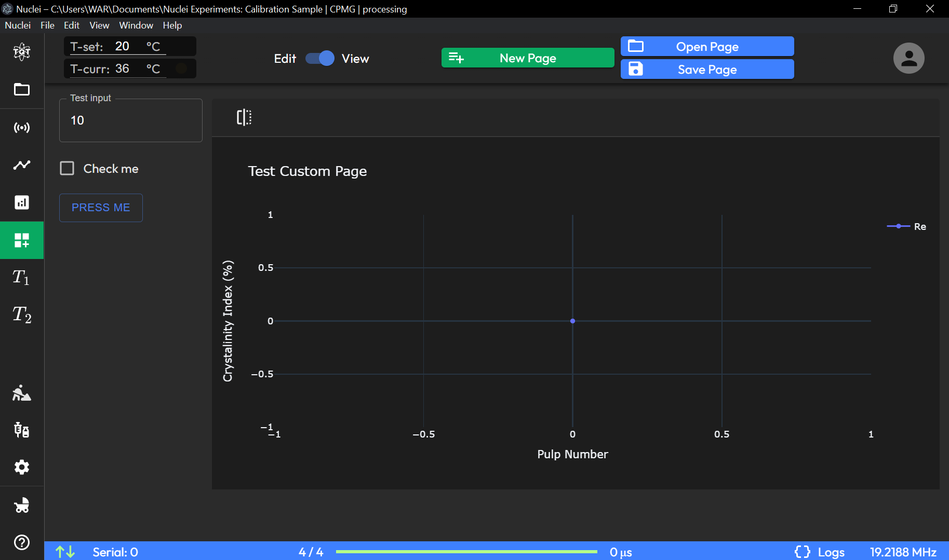Click the T-curr temperature reading
This screenshot has width=949, height=560.
pyautogui.click(x=122, y=69)
